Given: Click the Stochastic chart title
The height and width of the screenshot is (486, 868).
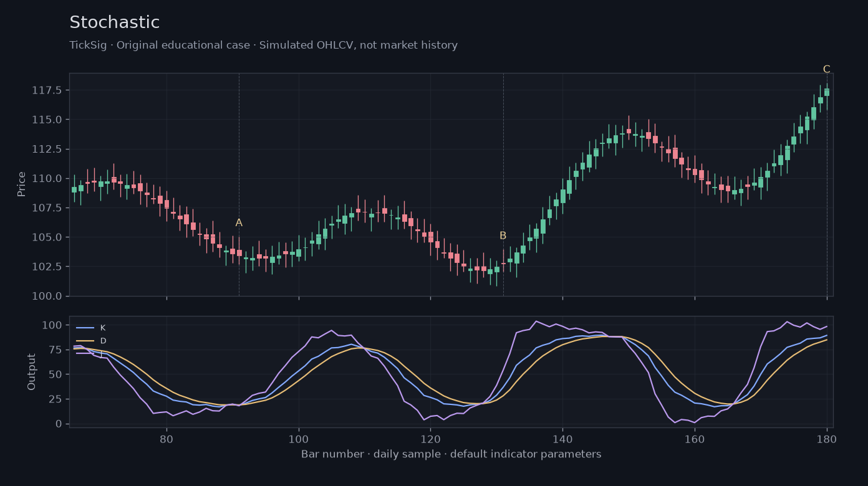Looking at the screenshot, I should (115, 22).
